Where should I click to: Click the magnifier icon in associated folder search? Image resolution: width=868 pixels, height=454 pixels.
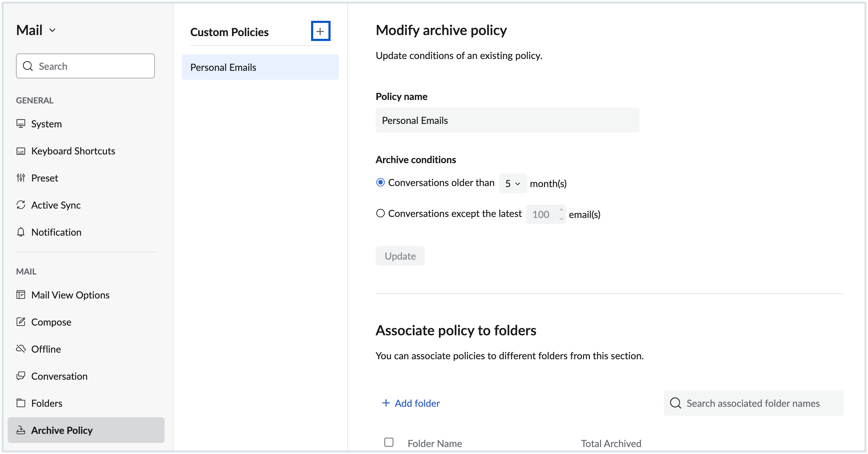[676, 403]
